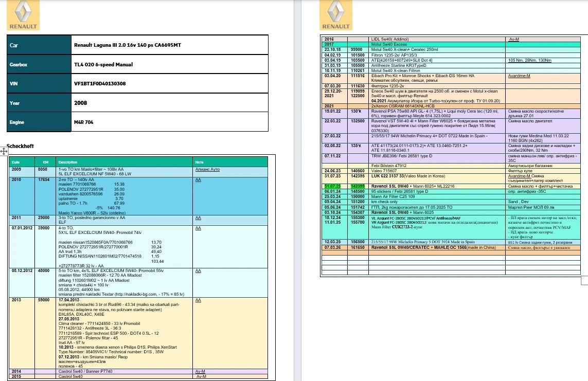
Task: Open the underlined Алианс Ауто note in 2009 row
Action: pyautogui.click(x=207, y=169)
